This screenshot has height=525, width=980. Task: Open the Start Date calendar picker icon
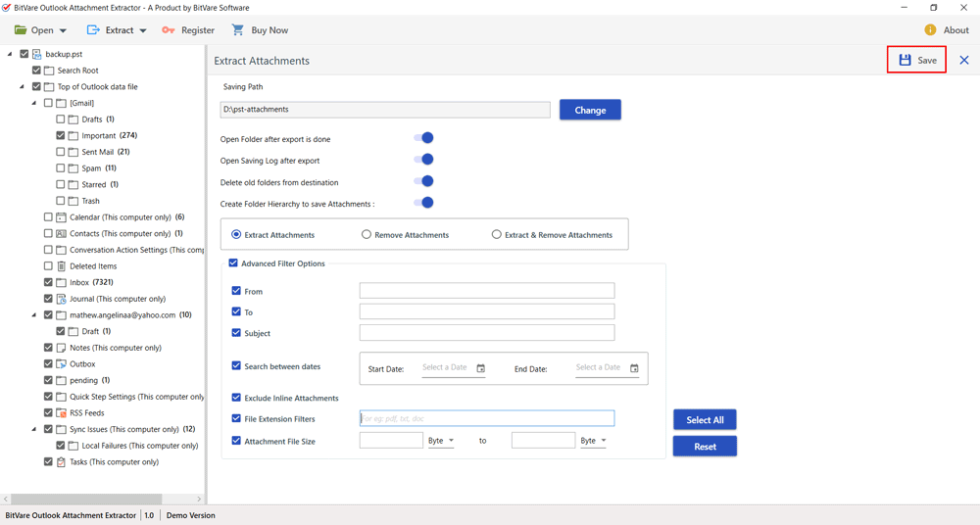pos(480,368)
